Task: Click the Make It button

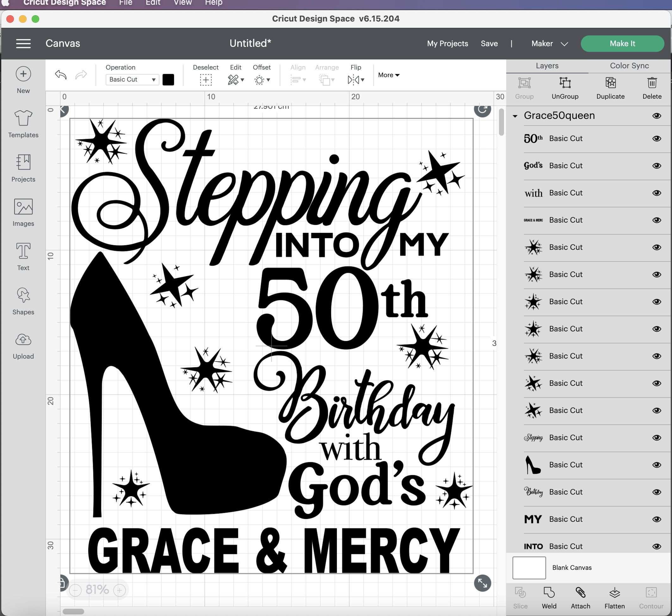Action: pyautogui.click(x=622, y=43)
